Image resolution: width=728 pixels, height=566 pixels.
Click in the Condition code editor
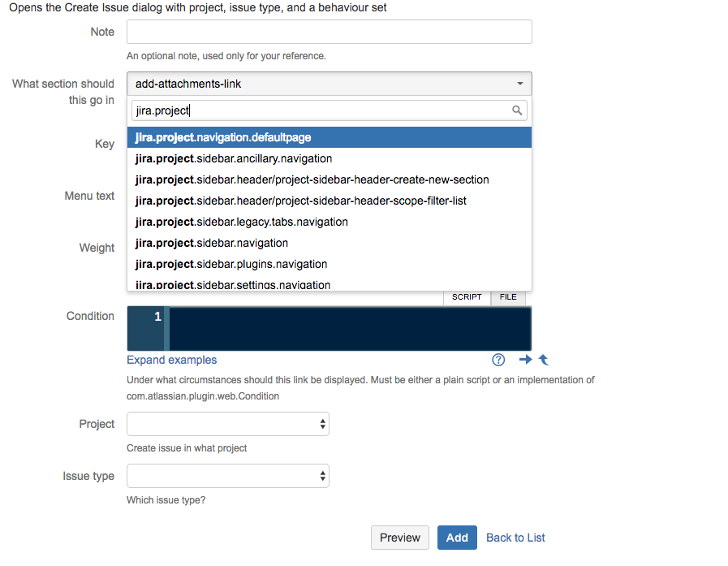[349, 328]
